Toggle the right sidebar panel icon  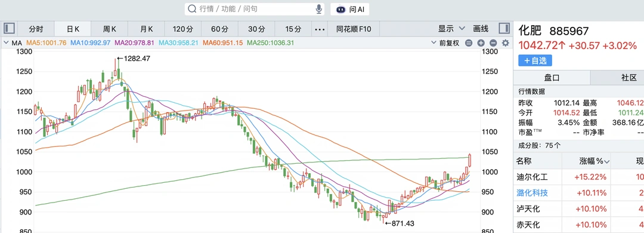(504, 29)
